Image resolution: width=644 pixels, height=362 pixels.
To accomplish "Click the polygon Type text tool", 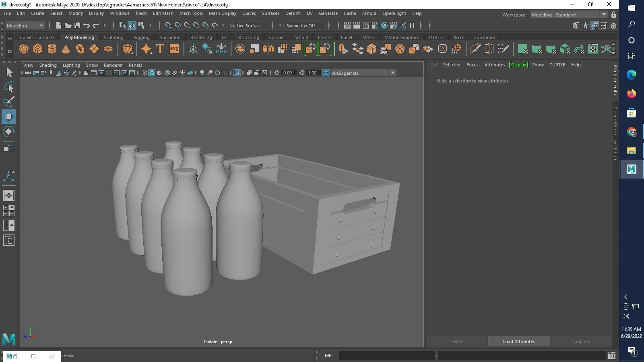I will (x=160, y=49).
